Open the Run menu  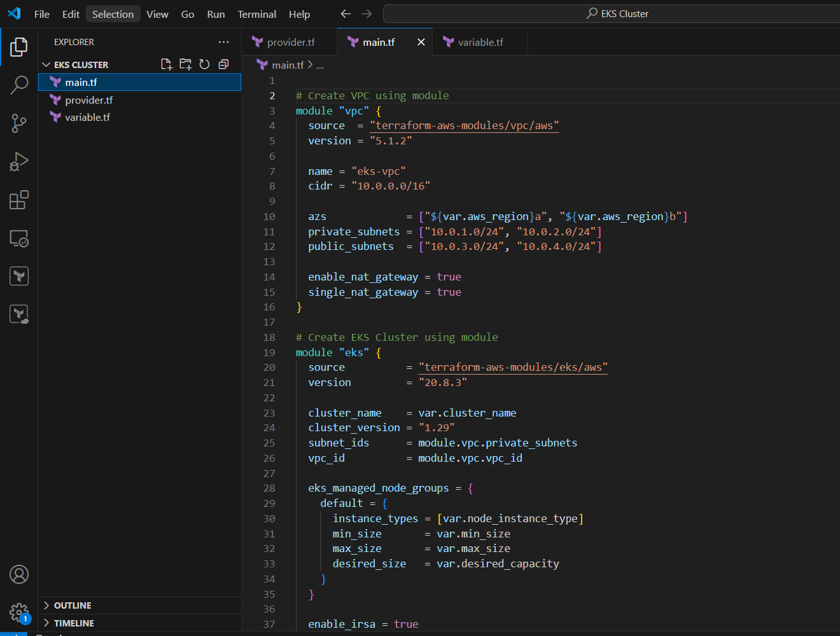click(216, 14)
